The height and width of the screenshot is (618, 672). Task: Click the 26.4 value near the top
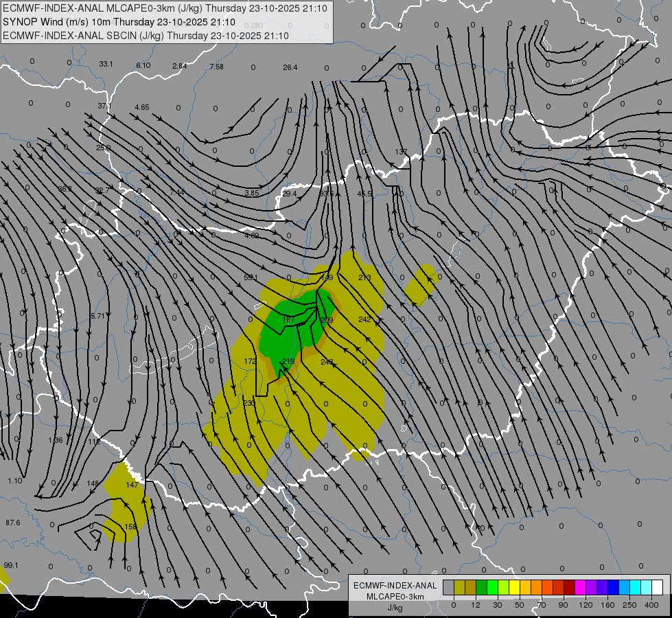(x=290, y=67)
